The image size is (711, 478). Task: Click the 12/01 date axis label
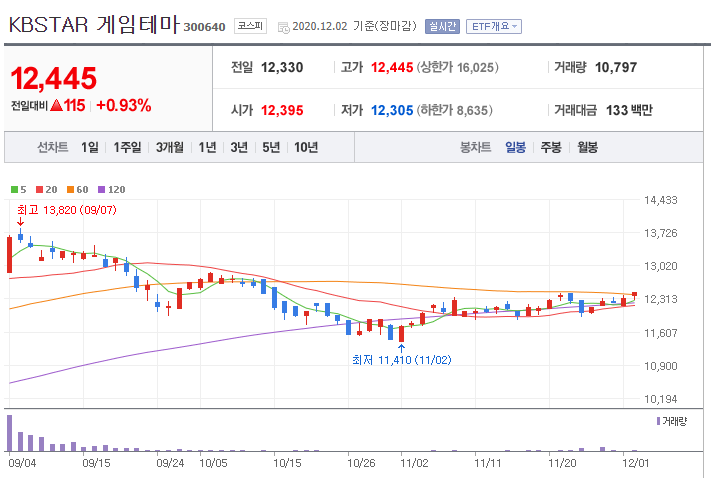click(x=635, y=463)
